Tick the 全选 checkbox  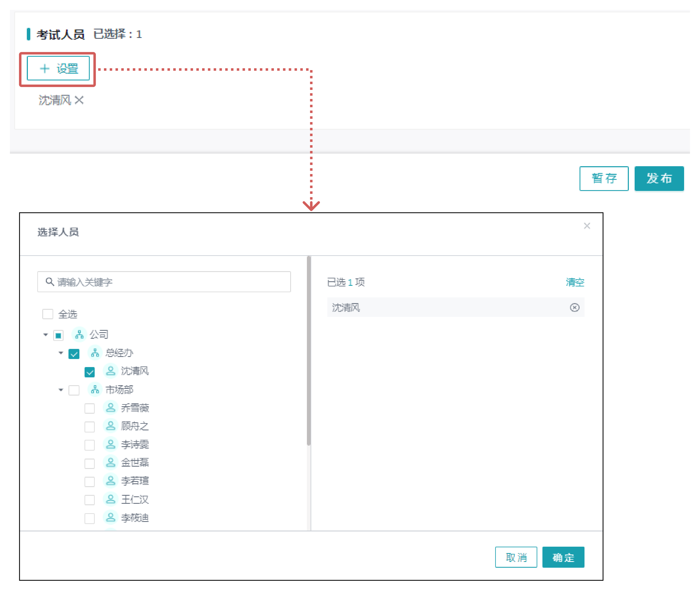[x=48, y=314]
